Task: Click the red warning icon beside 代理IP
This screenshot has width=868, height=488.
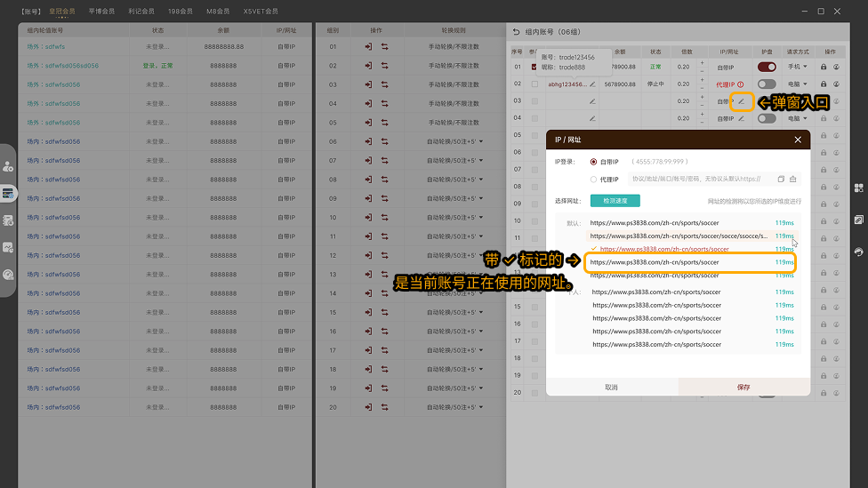Action: pyautogui.click(x=741, y=84)
